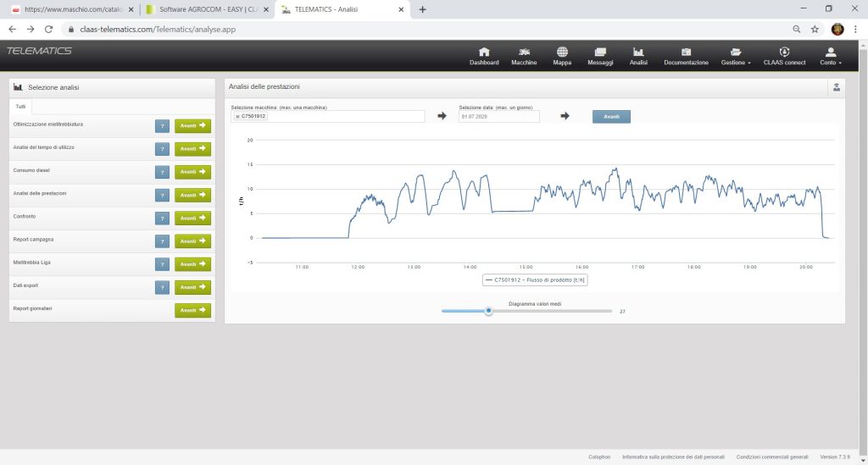Expand the Gestione dropdown menu
This screenshot has width=868, height=465.
[x=736, y=57]
